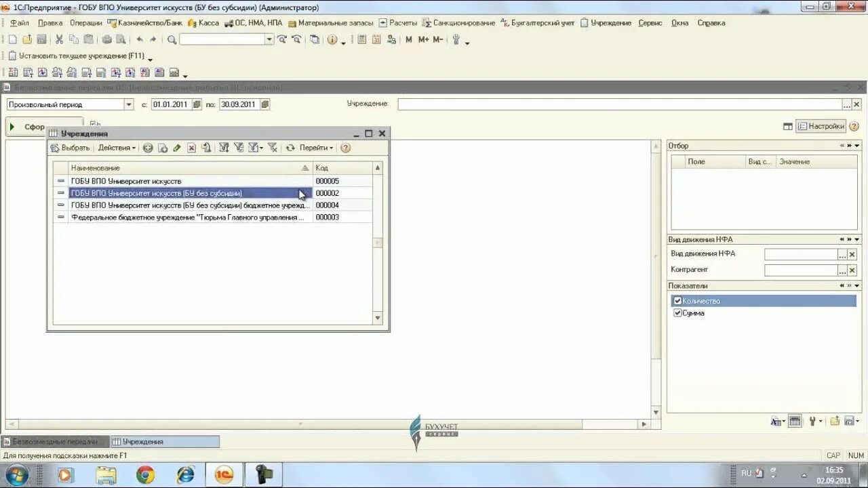Image resolution: width=868 pixels, height=488 pixels.
Task: Open the Calculator icon in main toolbar
Action: pos(362,40)
